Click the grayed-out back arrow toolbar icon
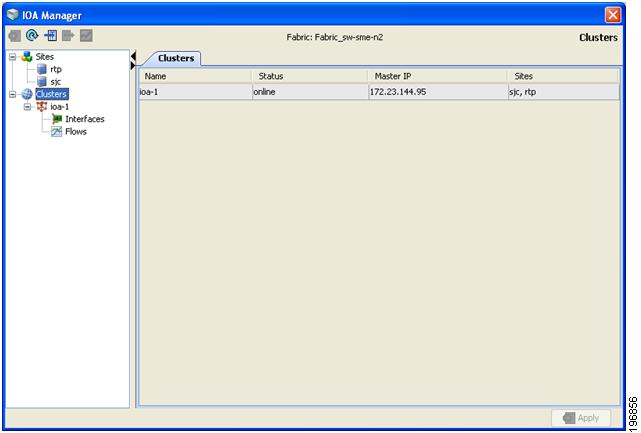This screenshot has width=641, height=433. 15,36
